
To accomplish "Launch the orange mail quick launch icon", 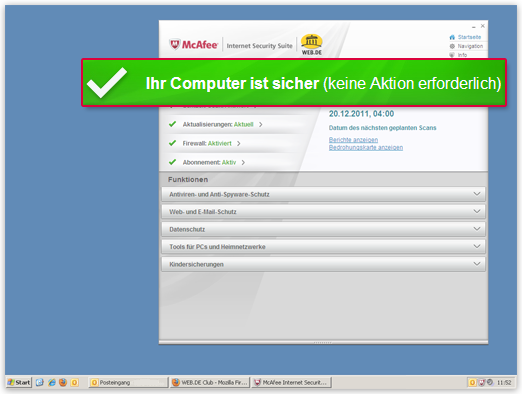I will pyautogui.click(x=74, y=382).
